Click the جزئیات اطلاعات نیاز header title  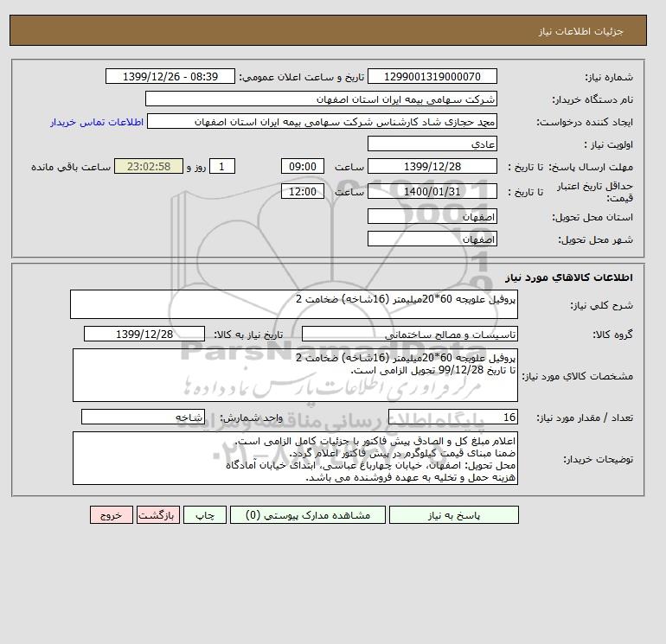[x=580, y=31]
